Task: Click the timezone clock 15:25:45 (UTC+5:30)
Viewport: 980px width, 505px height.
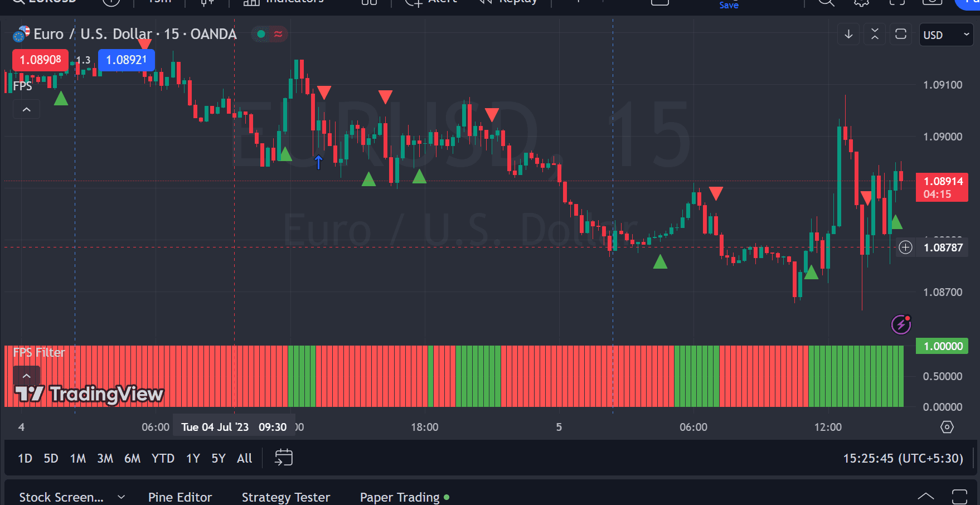Action: click(903, 458)
